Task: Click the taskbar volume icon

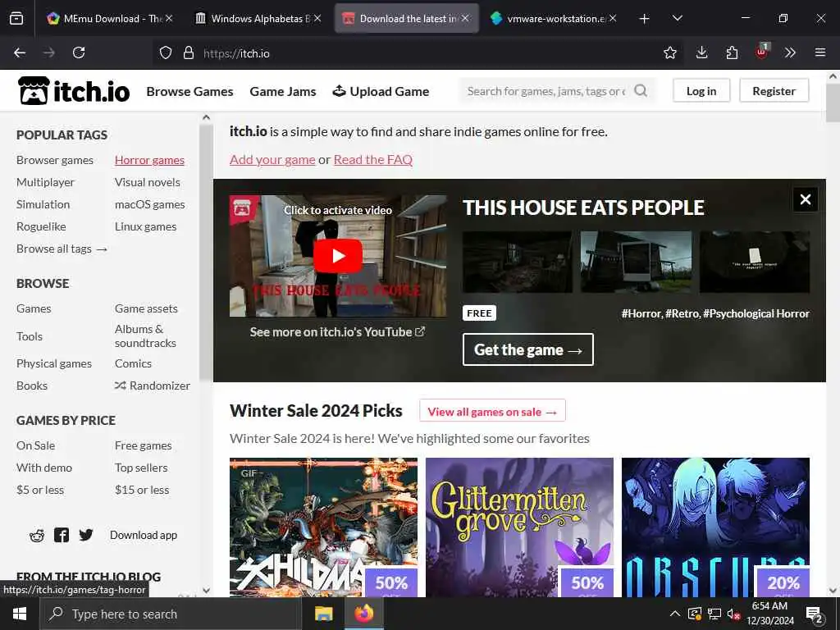Action: click(733, 614)
